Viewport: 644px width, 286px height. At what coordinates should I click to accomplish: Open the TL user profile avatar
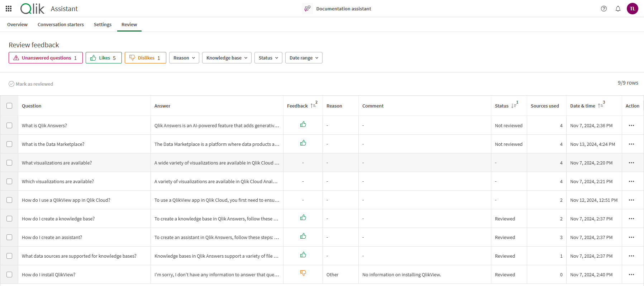point(633,9)
